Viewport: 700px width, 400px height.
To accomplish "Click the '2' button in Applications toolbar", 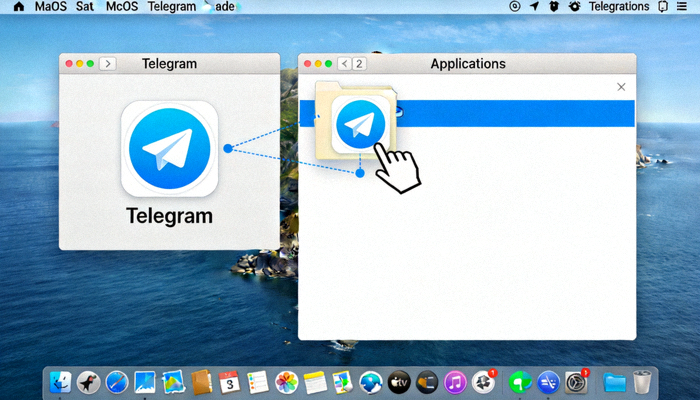I will click(x=359, y=64).
